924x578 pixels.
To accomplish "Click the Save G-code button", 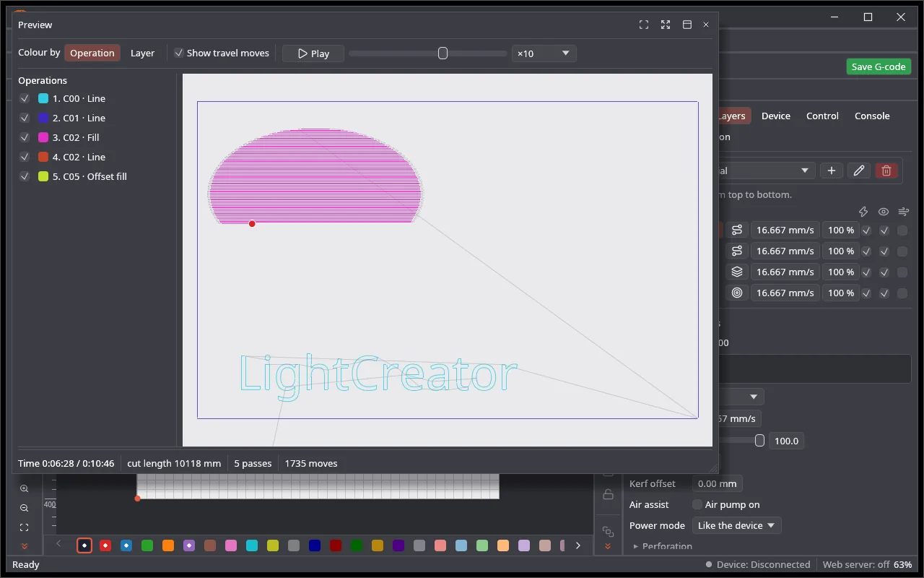I will (x=879, y=66).
